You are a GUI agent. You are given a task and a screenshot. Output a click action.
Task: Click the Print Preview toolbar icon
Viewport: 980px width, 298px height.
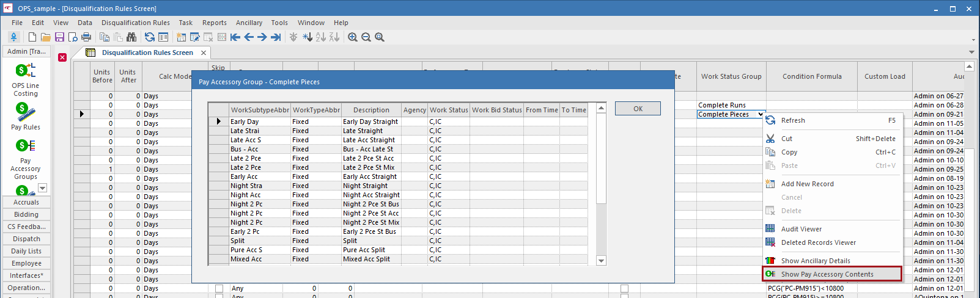click(x=73, y=37)
